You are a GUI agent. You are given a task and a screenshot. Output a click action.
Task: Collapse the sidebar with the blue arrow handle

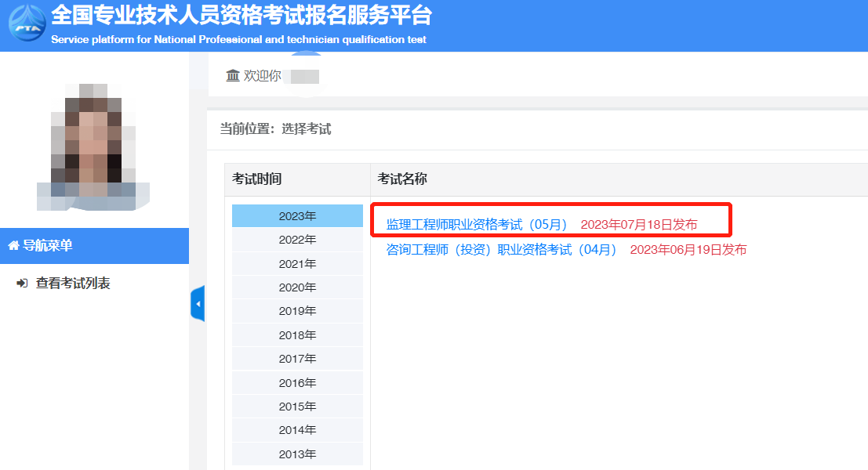coord(198,303)
